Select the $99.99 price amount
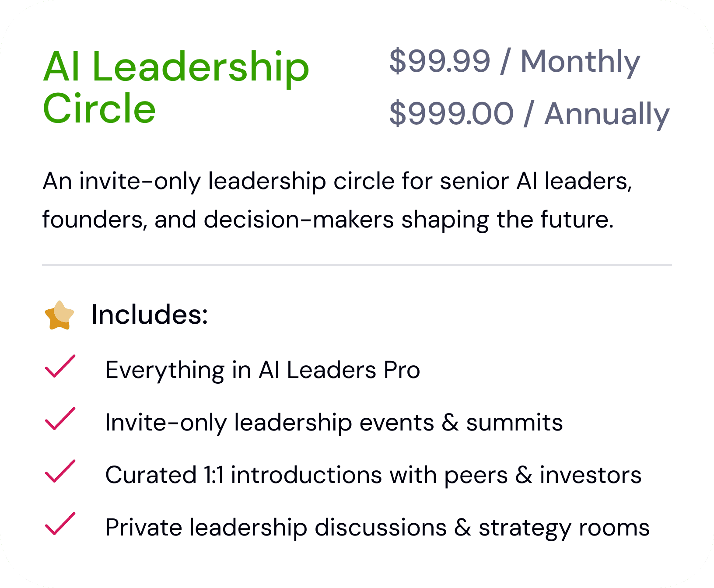Screen dimensions: 714x588 439,61
